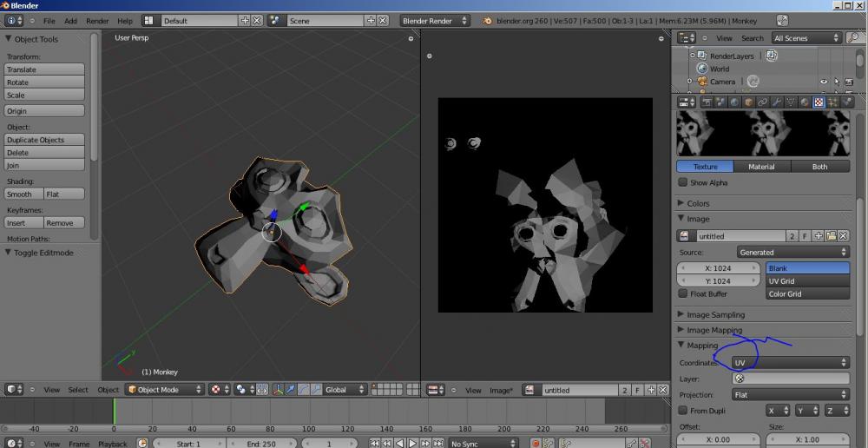This screenshot has height=448, width=868.
Task: Click the Blender back-to-previous icon in header
Action: (782, 21)
